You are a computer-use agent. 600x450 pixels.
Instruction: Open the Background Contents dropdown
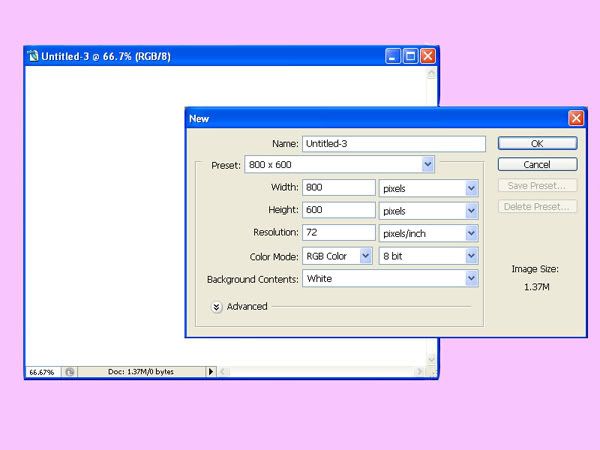tap(471, 279)
